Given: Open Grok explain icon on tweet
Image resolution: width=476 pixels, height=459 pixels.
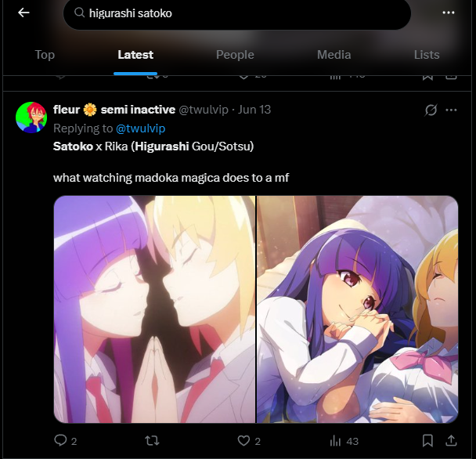Looking at the screenshot, I should click(431, 110).
